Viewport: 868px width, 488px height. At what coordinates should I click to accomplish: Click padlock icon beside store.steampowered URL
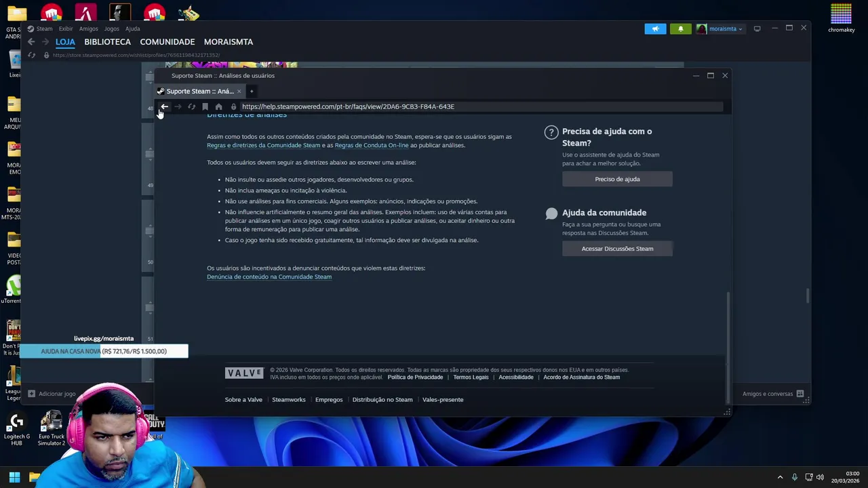click(46, 55)
